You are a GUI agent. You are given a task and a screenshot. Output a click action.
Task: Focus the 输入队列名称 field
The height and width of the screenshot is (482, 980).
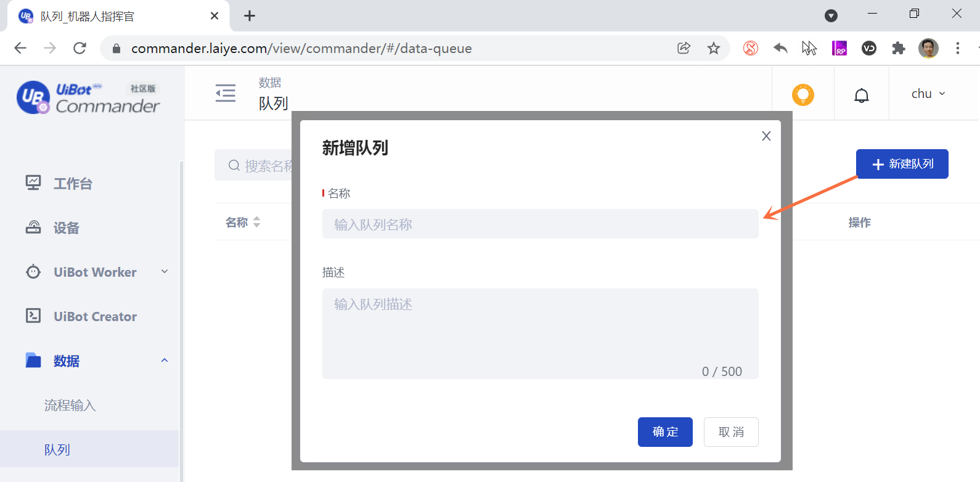pyautogui.click(x=541, y=224)
